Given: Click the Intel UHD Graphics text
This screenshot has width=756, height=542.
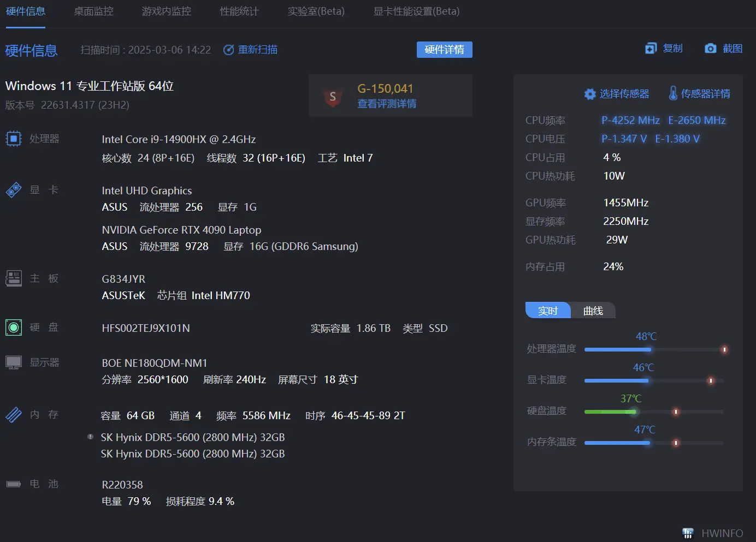Looking at the screenshot, I should point(147,190).
